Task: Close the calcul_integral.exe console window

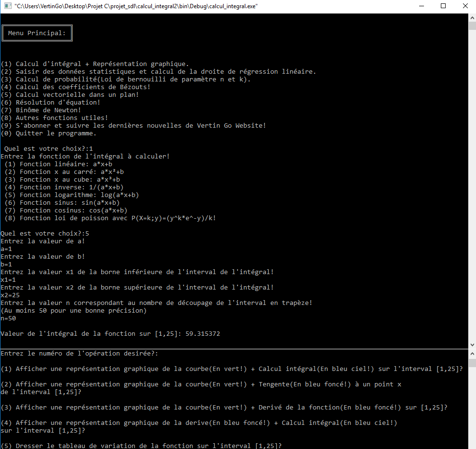Action: (x=465, y=6)
